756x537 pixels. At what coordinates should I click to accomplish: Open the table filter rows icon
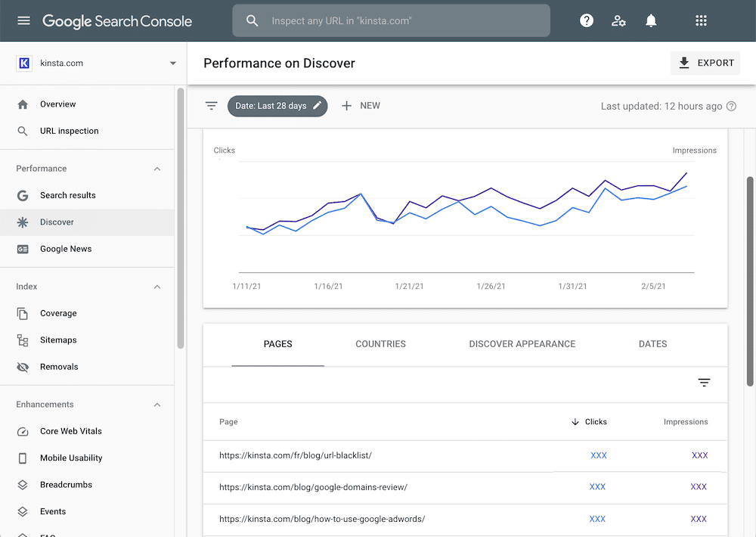pos(704,383)
